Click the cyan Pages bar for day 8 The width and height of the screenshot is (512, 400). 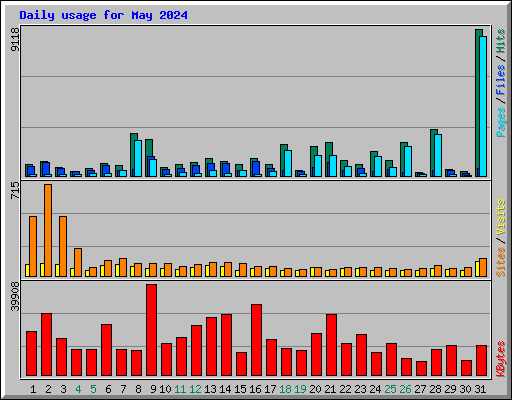click(138, 158)
